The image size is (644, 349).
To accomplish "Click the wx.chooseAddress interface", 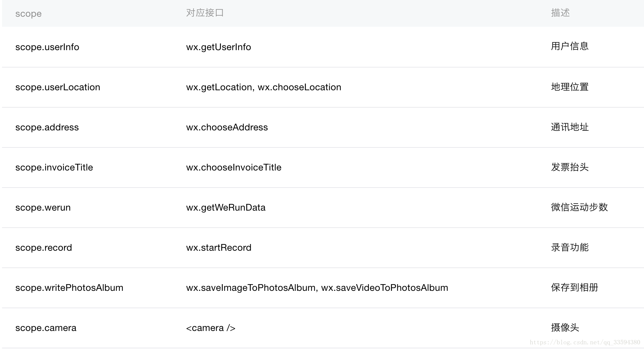I will point(227,127).
